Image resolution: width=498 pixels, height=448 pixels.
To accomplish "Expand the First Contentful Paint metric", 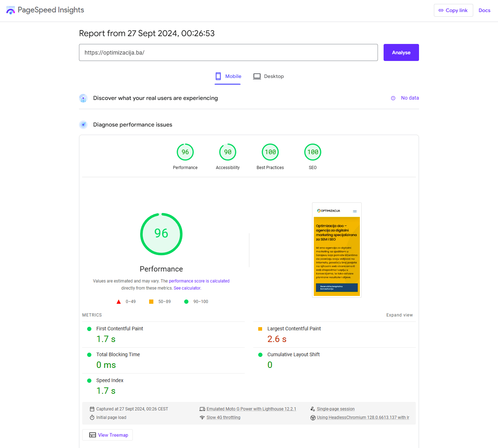I will [x=120, y=329].
